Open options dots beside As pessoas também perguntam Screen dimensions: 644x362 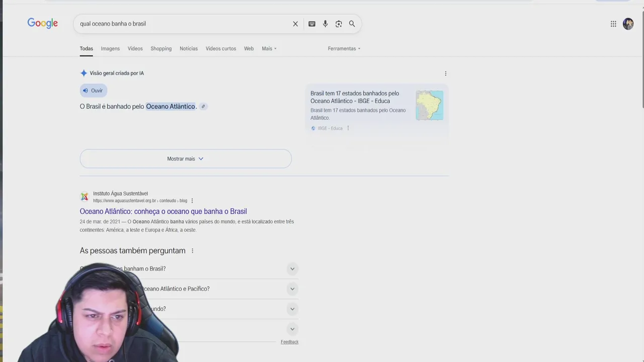[192, 251]
